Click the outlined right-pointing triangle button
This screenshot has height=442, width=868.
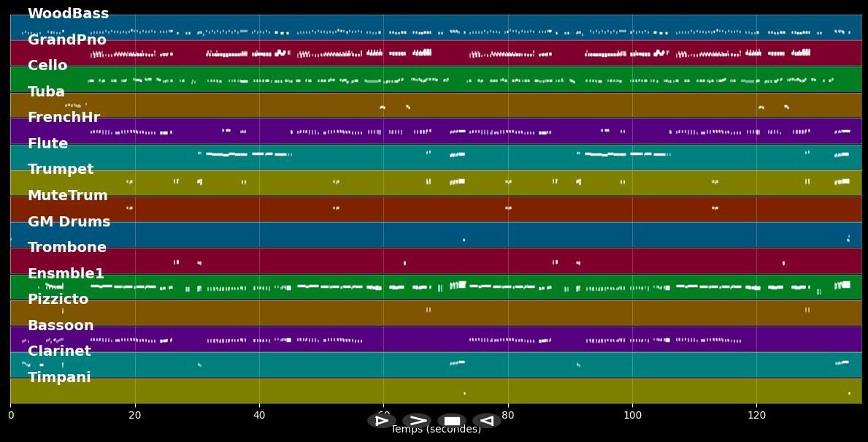pyautogui.click(x=381, y=421)
